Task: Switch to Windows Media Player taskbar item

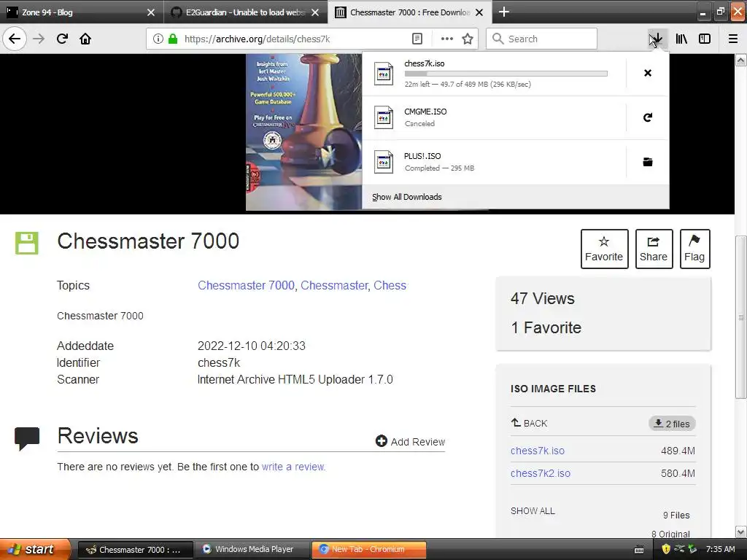Action: 253,549
